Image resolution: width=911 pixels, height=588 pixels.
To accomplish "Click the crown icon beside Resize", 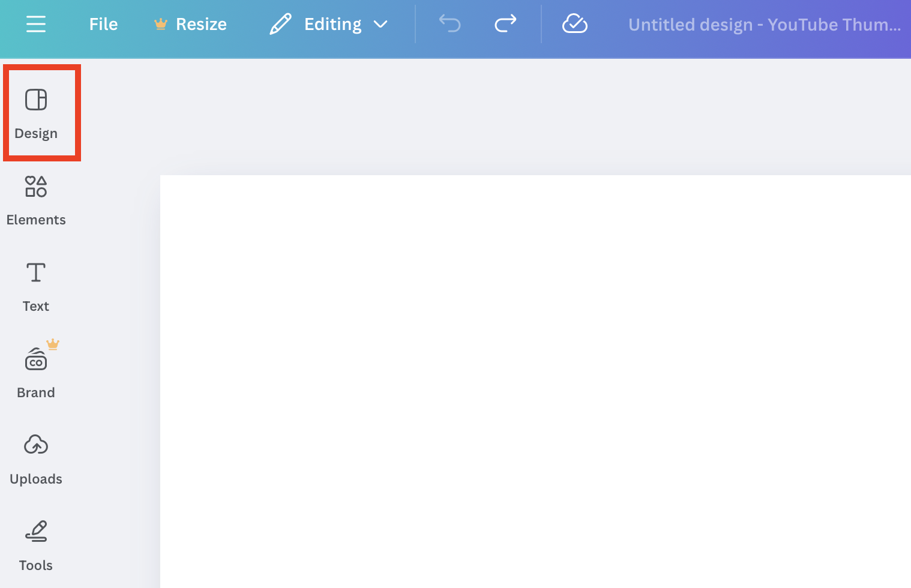I will click(x=160, y=24).
